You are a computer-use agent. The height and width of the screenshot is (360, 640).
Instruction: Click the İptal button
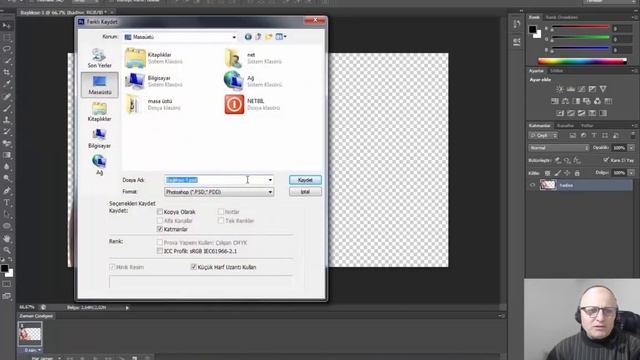click(x=305, y=192)
